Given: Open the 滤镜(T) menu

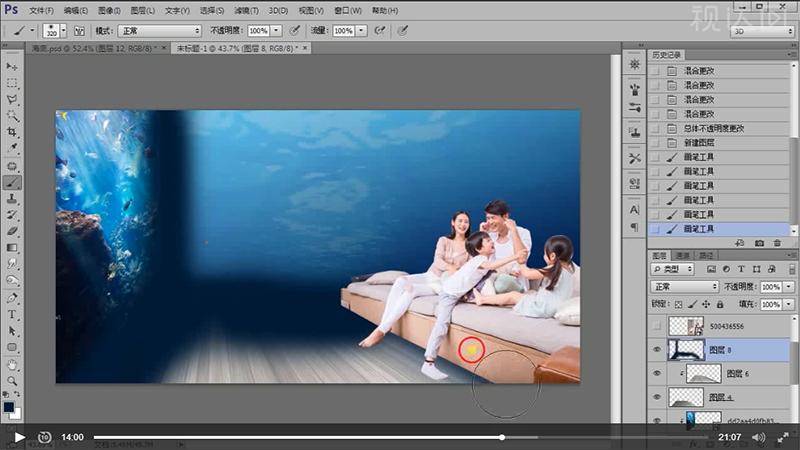Looking at the screenshot, I should point(246,10).
